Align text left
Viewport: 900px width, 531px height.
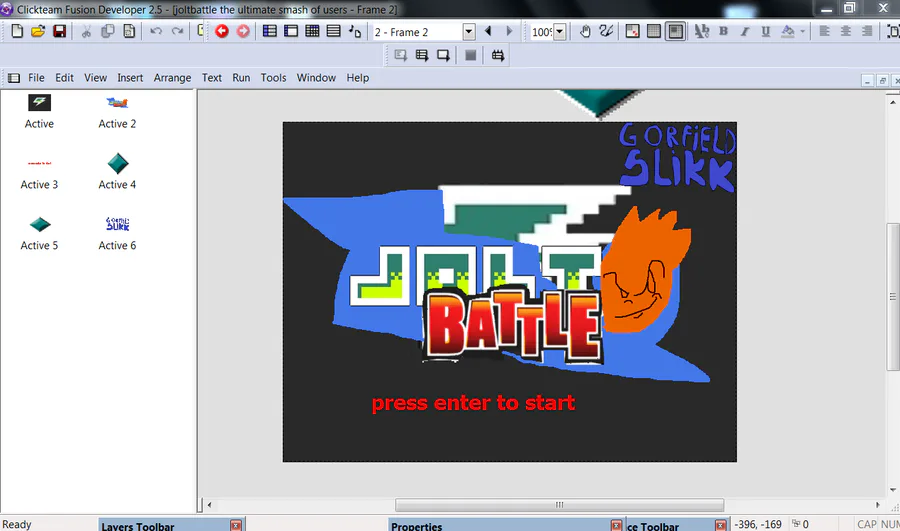[824, 31]
